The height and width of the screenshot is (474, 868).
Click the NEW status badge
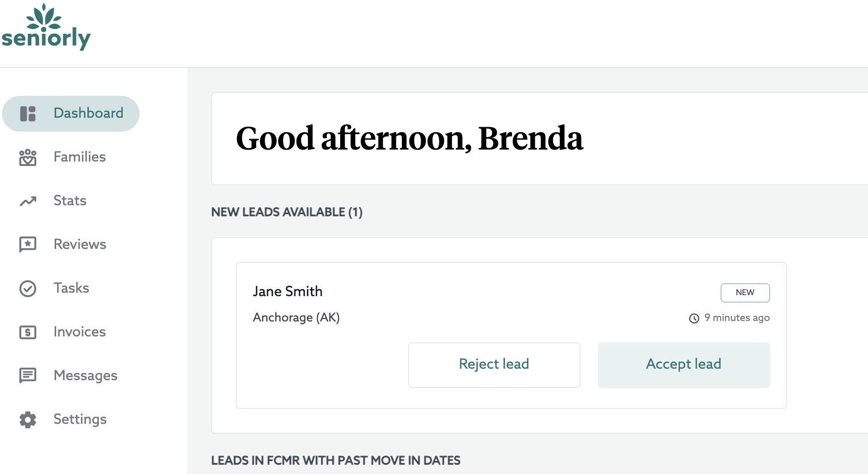[x=745, y=293]
